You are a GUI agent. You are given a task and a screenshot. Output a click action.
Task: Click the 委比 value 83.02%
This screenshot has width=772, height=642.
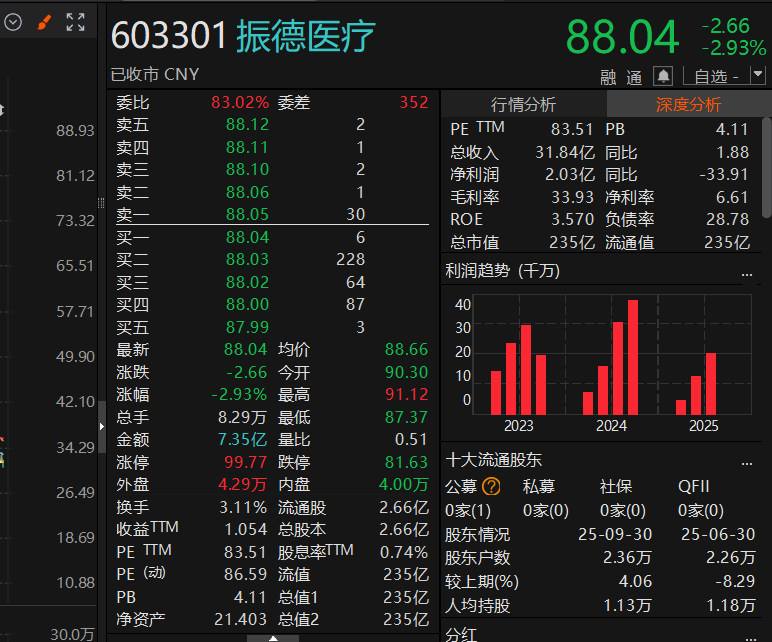(240, 102)
